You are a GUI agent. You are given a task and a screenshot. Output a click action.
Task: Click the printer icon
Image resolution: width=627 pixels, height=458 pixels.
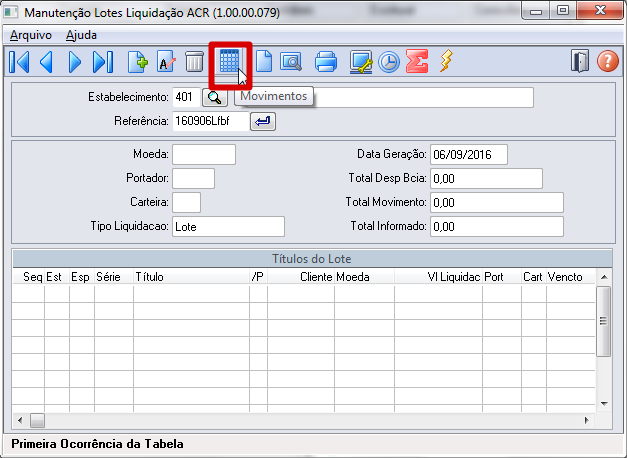pyautogui.click(x=326, y=62)
